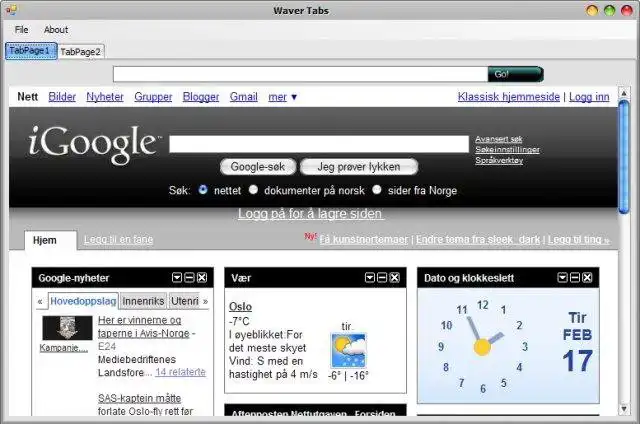640x424 pixels.
Task: Click Logg på for å lagre siden
Action: (311, 213)
